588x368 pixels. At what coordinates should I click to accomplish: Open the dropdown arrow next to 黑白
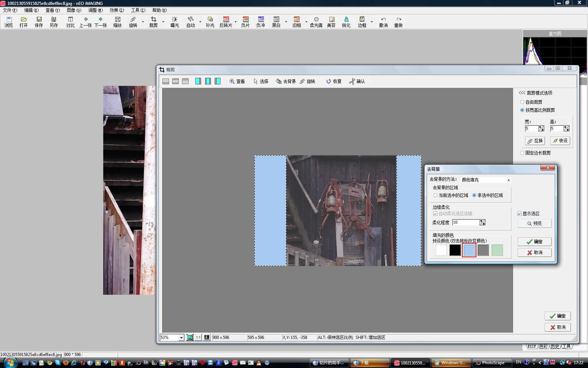click(x=286, y=22)
